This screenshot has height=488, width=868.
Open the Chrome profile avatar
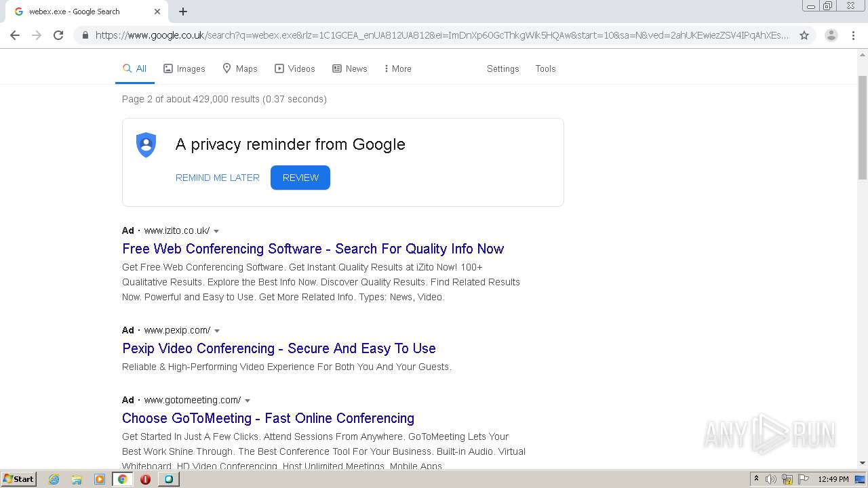pos(831,35)
